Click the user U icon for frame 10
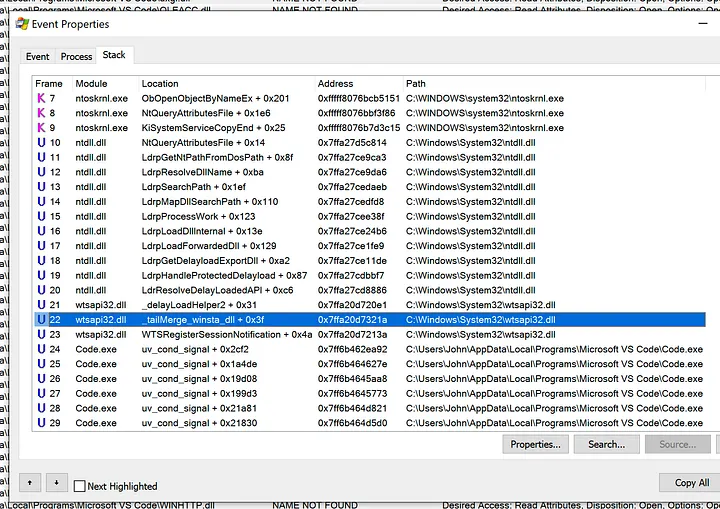The width and height of the screenshot is (720, 509). 41,143
